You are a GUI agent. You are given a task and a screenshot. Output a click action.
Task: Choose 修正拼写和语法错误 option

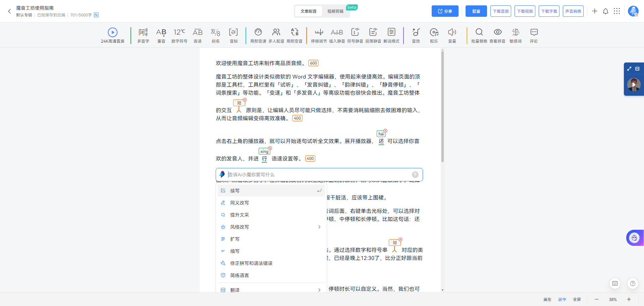click(271, 263)
